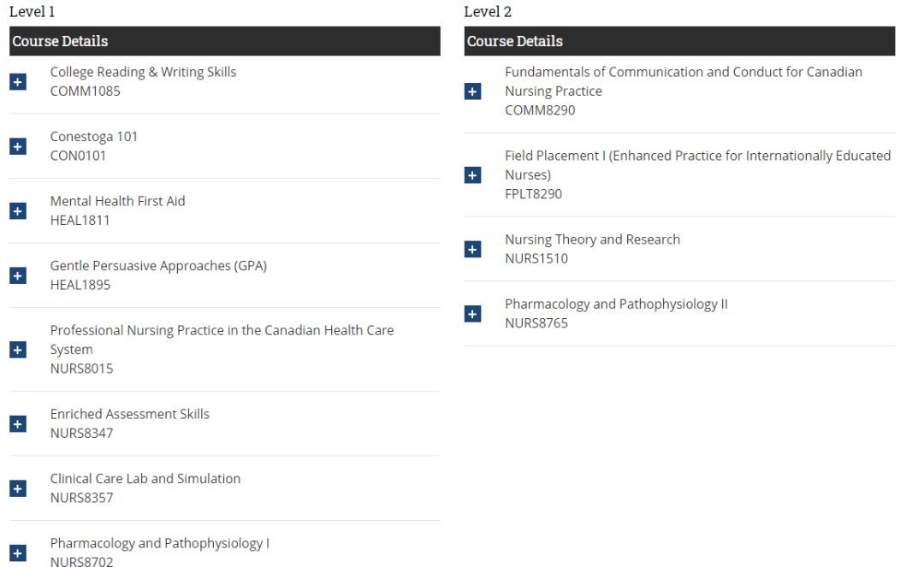
Task: Select the Nursing Theory and Research title
Action: 592,239
